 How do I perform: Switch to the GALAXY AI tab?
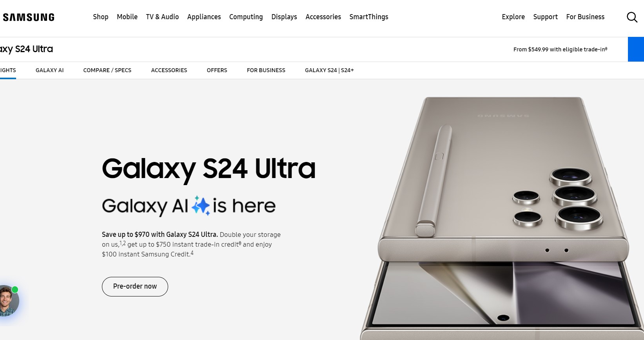click(x=49, y=70)
